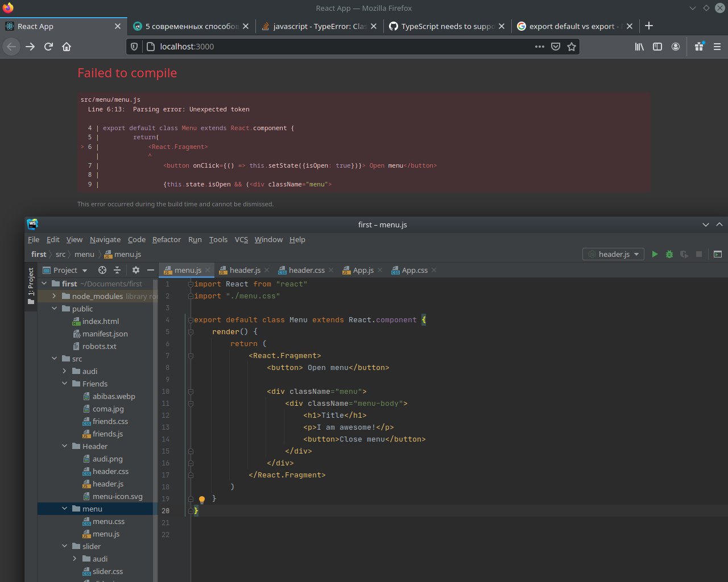Viewport: 728px width, 582px height.
Task: Click the intention lightbulb in the editor gutter
Action: tap(201, 500)
